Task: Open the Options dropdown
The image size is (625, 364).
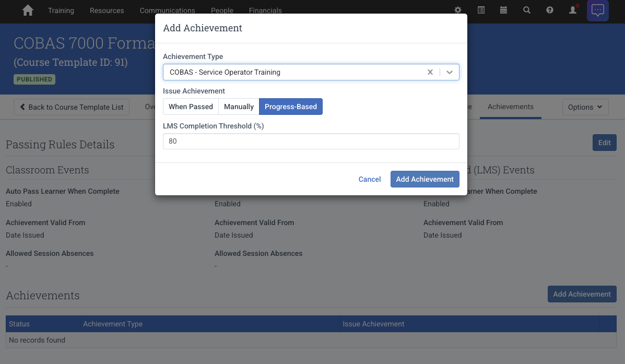Action: tap(585, 107)
